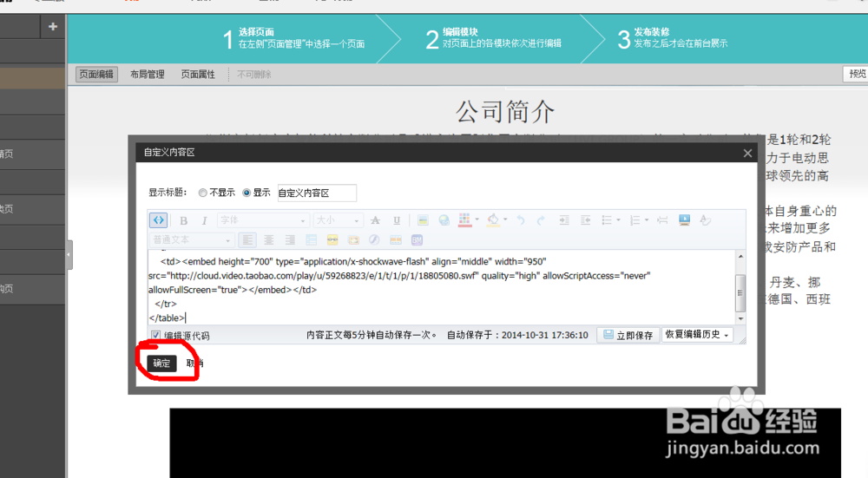Increase indent in editor toolbar
This screenshot has width=868, height=478.
point(564,220)
